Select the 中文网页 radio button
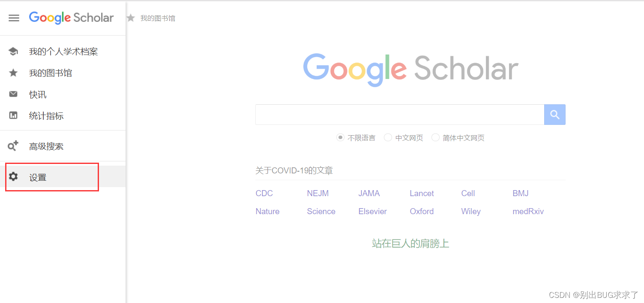This screenshot has height=303, width=644. [x=388, y=137]
